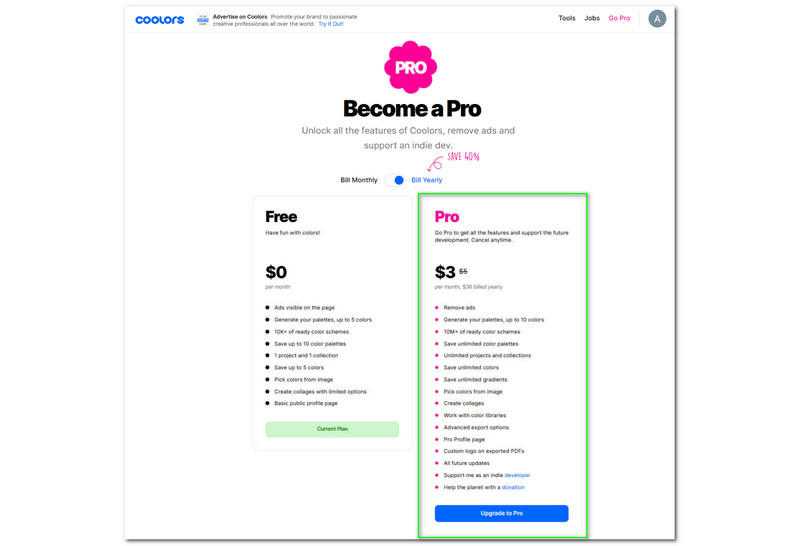Image resolution: width=800 pixels, height=546 pixels.
Task: Click the Upgrade to Pro button
Action: click(x=501, y=513)
